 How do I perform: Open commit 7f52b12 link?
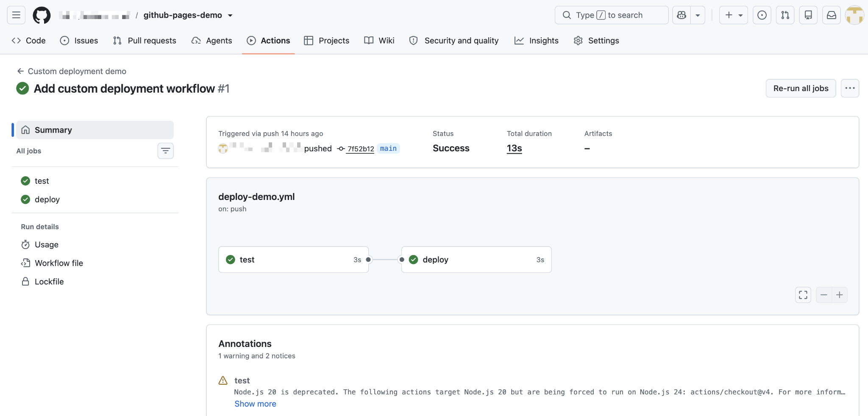coord(360,149)
